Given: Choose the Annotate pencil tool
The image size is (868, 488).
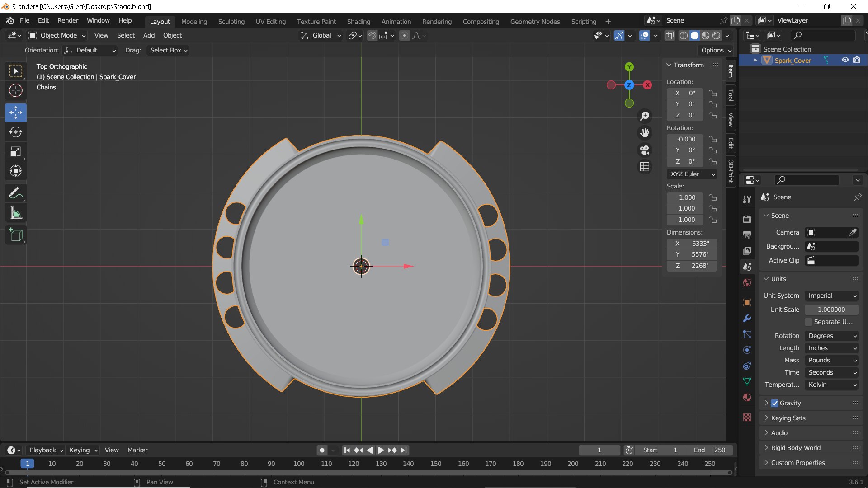Looking at the screenshot, I should pyautogui.click(x=16, y=193).
